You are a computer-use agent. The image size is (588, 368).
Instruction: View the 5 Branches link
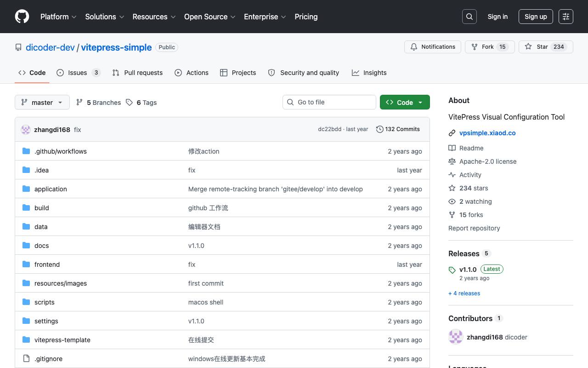[99, 103]
